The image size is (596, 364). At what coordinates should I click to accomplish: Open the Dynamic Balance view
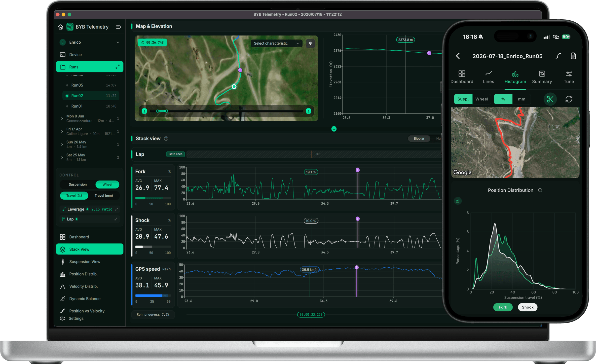(90, 298)
